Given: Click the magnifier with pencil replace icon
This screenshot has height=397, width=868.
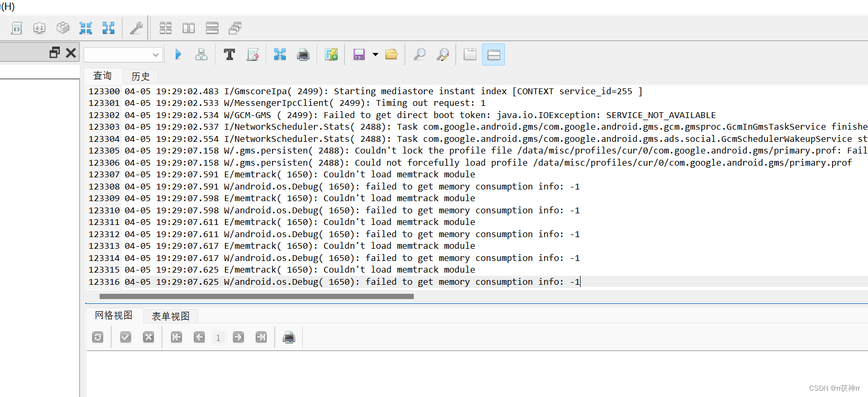Looking at the screenshot, I should tap(442, 55).
